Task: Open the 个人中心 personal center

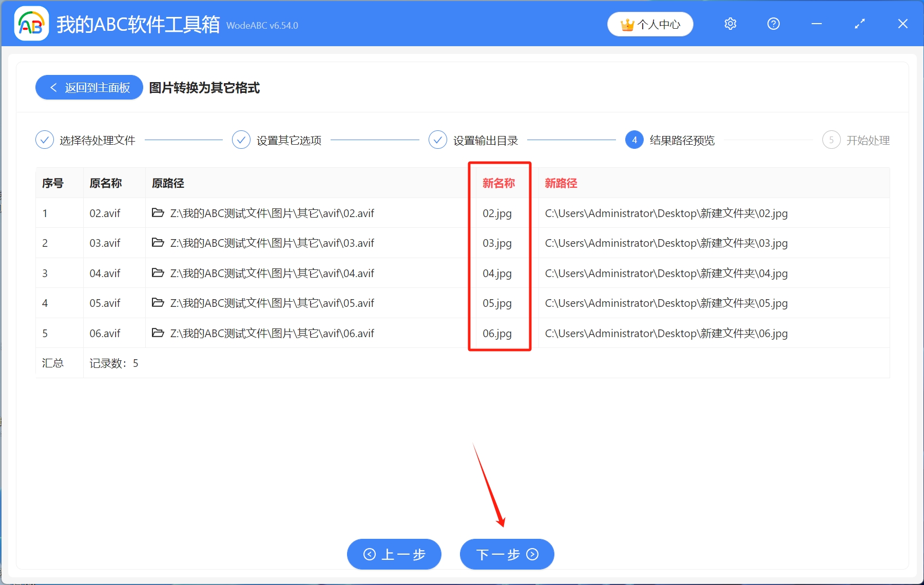Action: click(650, 24)
